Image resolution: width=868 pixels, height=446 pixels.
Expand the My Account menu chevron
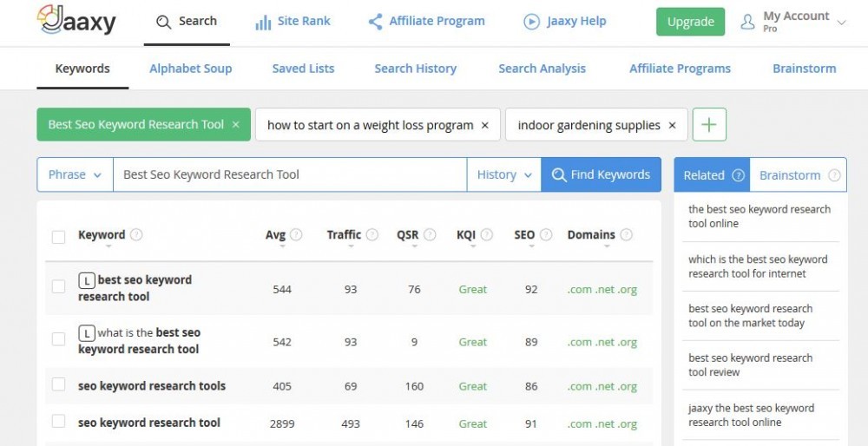[841, 23]
